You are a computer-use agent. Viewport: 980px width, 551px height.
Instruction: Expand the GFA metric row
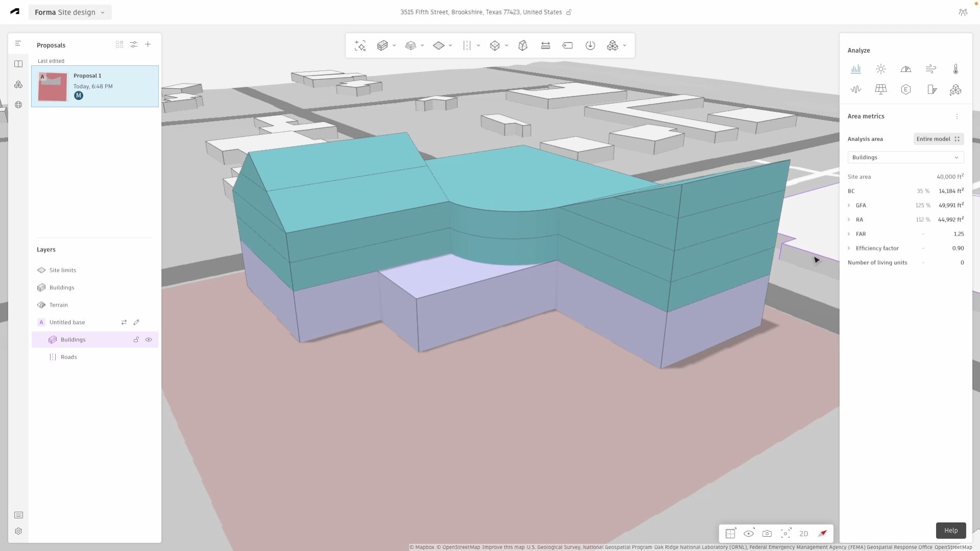coord(849,205)
